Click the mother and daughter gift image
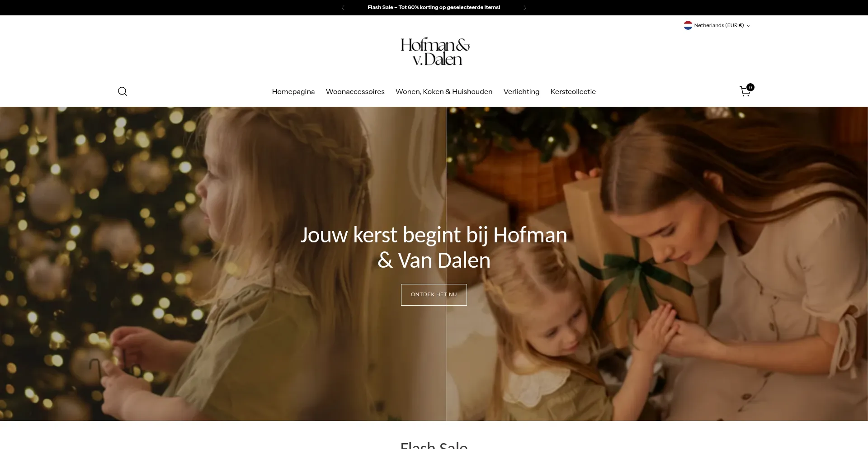868x449 pixels. pos(657,264)
